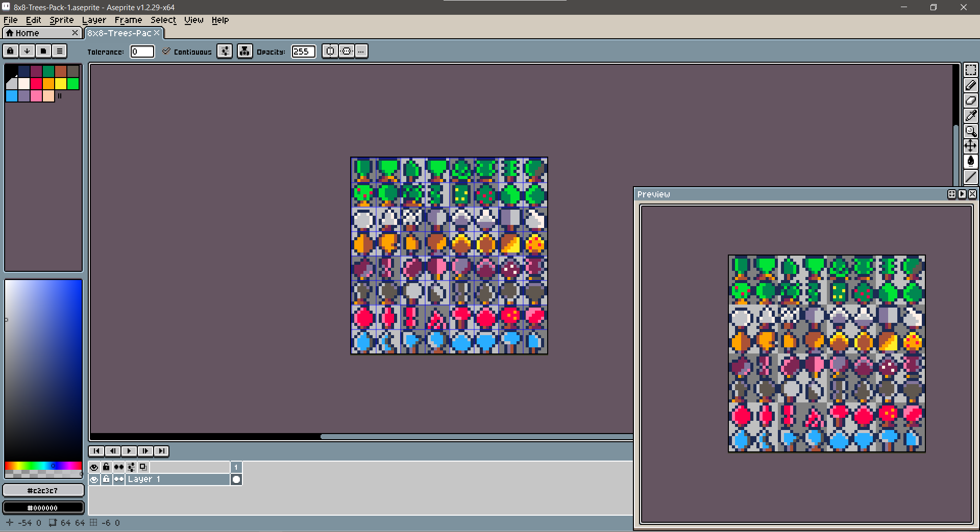Select the Move tool
The image size is (980, 532).
tap(971, 146)
